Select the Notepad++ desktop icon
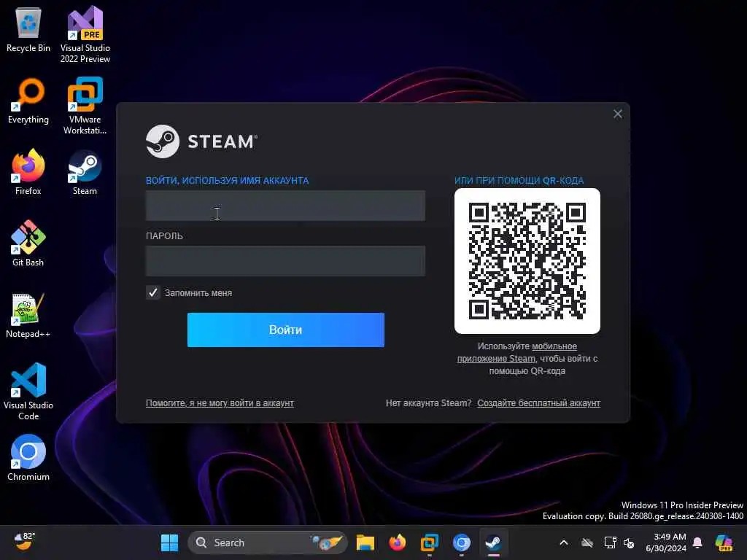Image resolution: width=747 pixels, height=560 pixels. pos(28,315)
